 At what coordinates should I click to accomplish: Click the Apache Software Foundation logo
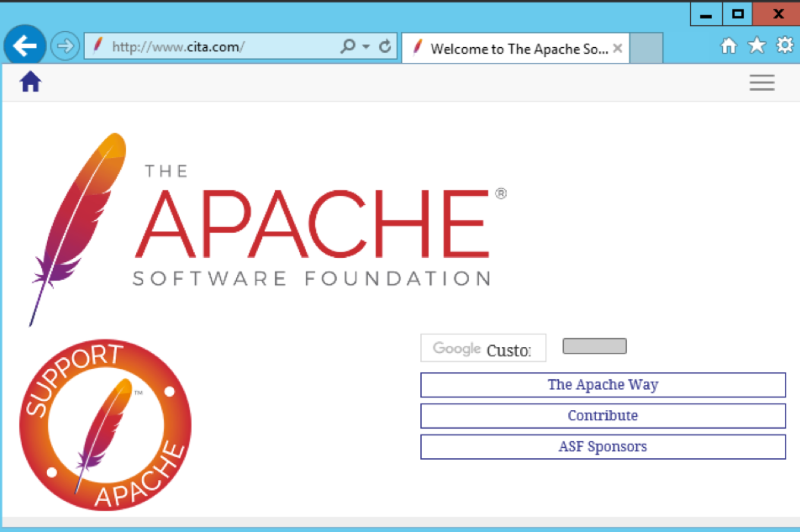268,230
